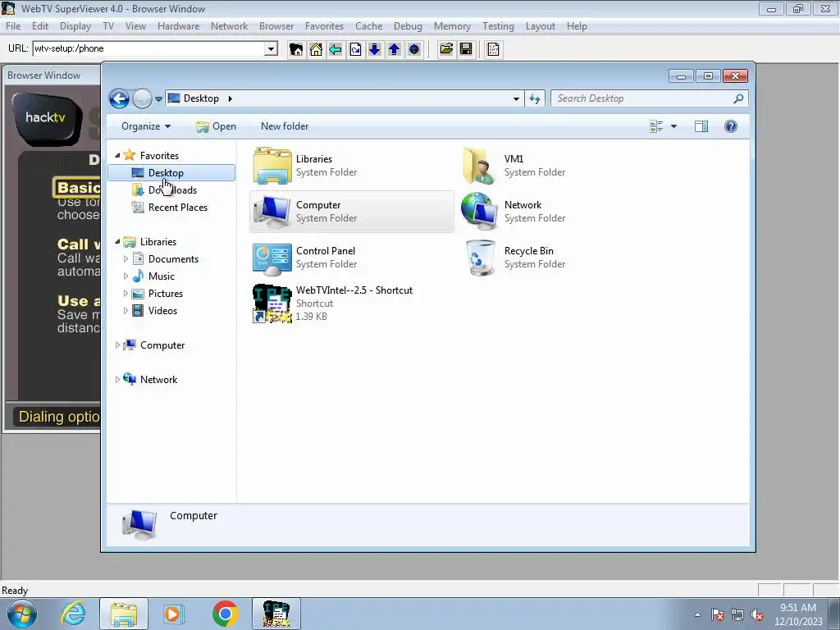The image size is (840, 630).
Task: Open the recent pages dropdown arrow
Action: click(158, 99)
